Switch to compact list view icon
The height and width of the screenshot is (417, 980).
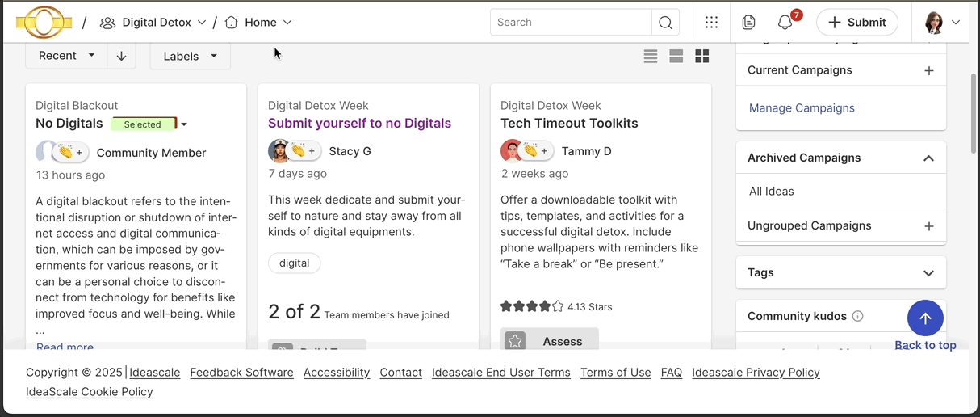point(651,56)
